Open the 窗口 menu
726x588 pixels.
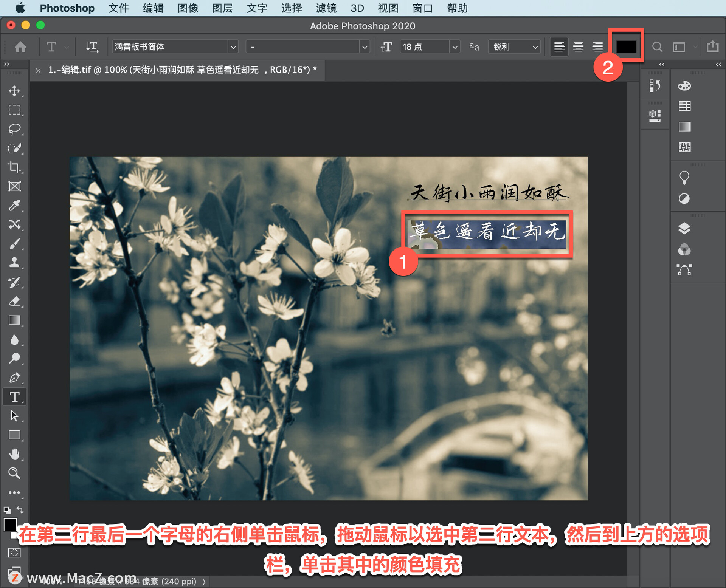(422, 8)
